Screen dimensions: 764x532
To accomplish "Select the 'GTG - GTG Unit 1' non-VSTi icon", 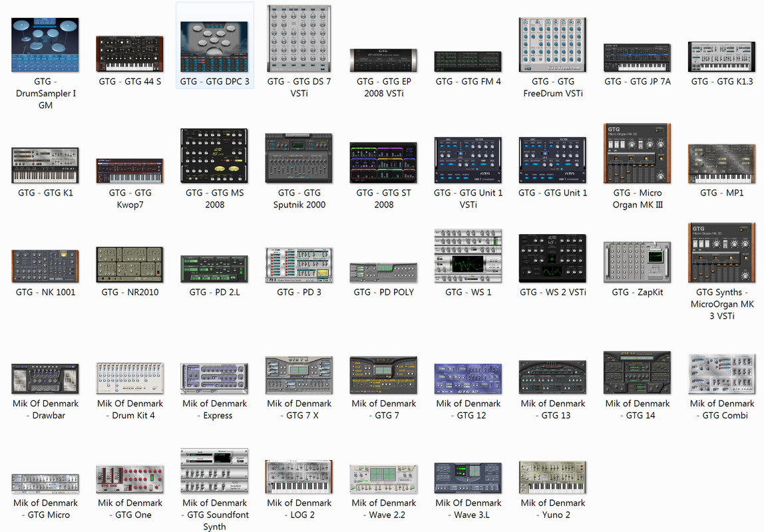I will pos(552,160).
